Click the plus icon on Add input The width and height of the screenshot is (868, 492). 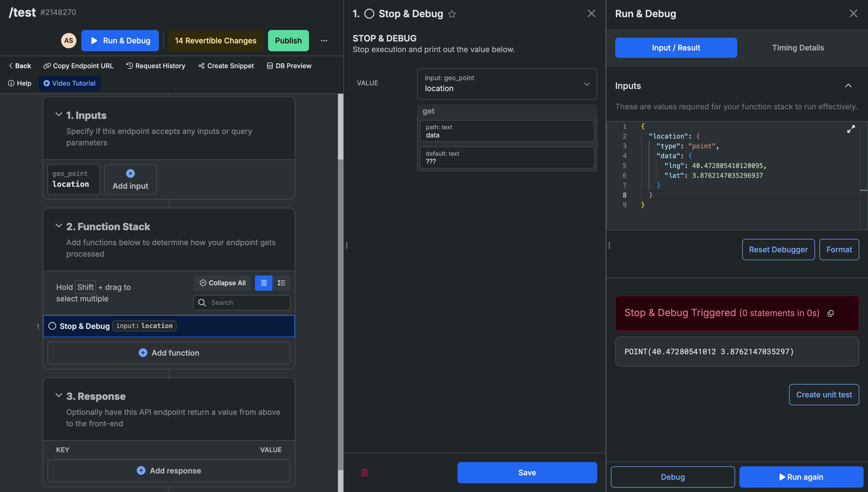click(130, 173)
